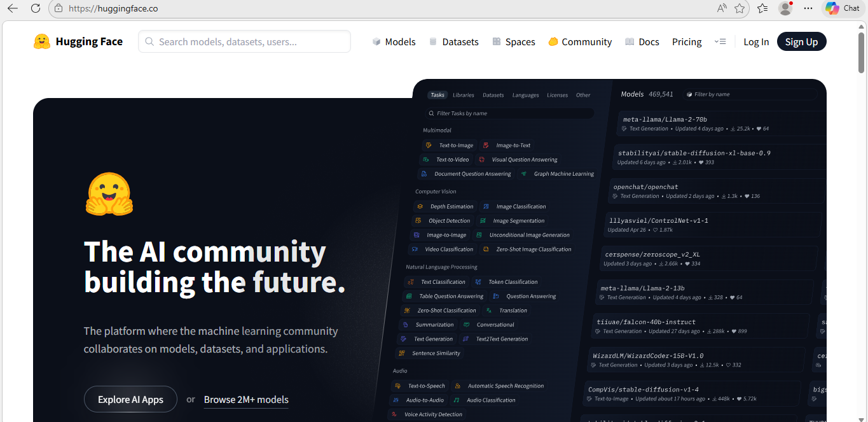
Task: View the Pricing page
Action: pos(687,42)
